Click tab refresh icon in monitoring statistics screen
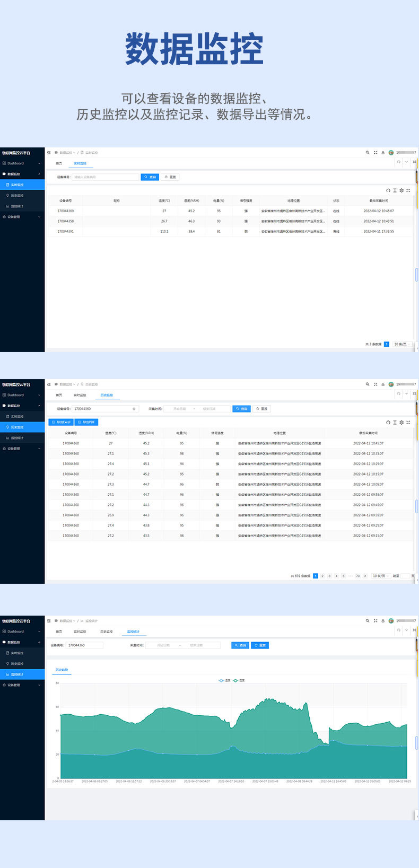Viewport: 419px width, 868px height. click(x=399, y=630)
